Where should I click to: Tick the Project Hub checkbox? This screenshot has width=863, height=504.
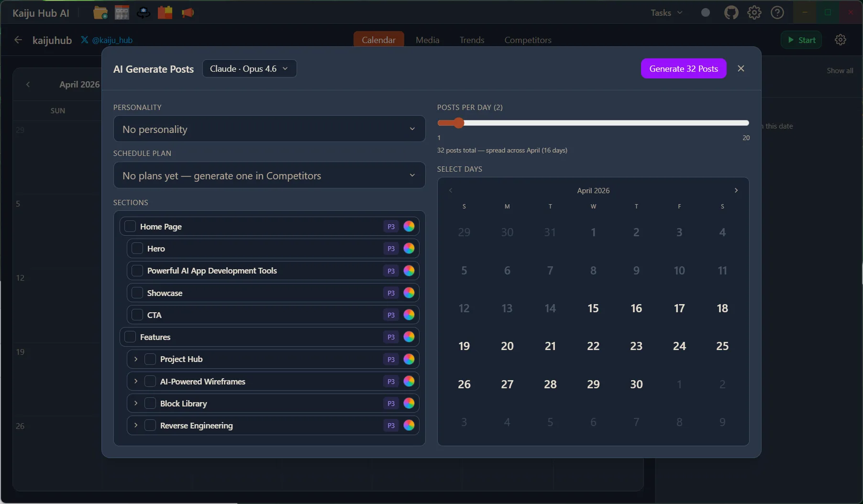tap(150, 359)
